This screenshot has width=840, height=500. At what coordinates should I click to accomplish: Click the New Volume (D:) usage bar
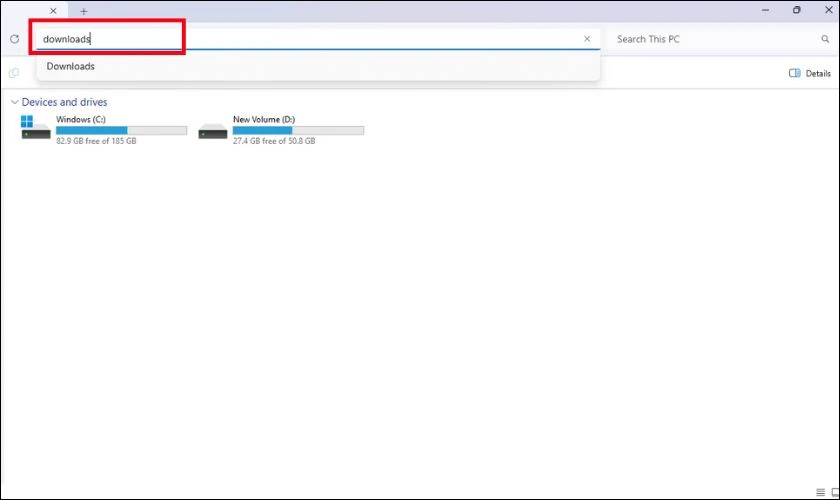click(298, 130)
